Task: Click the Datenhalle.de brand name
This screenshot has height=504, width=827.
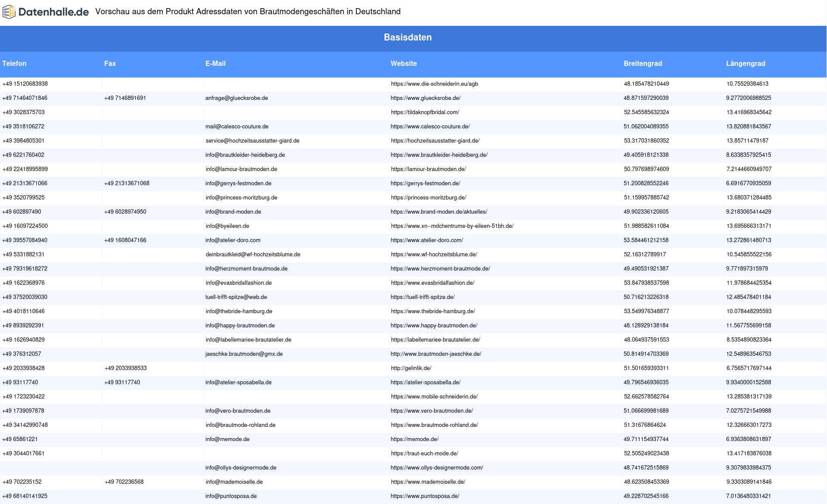Action: pyautogui.click(x=54, y=12)
